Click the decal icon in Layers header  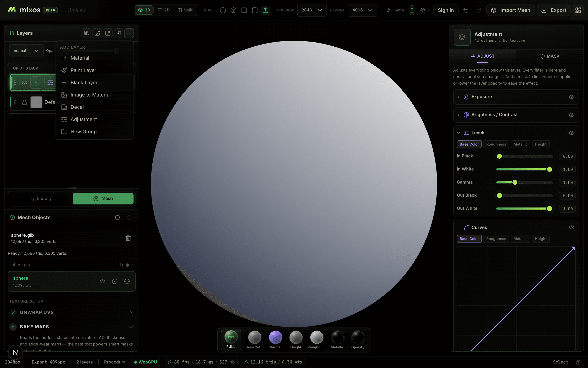(x=108, y=33)
